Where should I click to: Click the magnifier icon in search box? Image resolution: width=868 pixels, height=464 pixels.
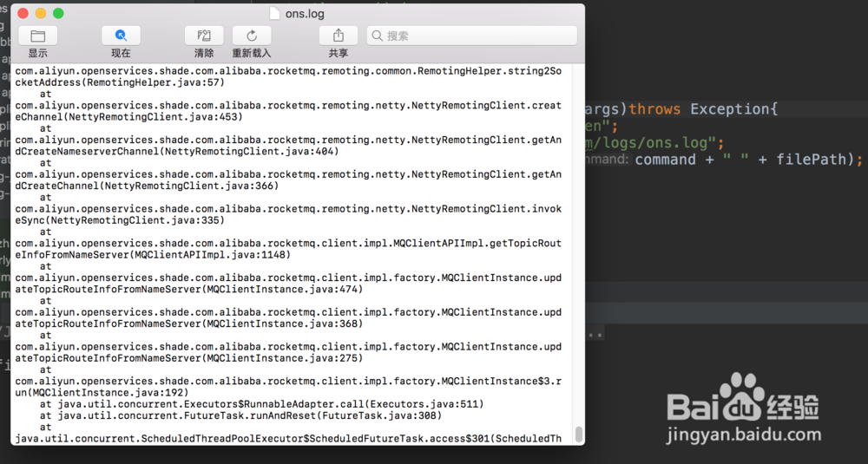[x=377, y=36]
